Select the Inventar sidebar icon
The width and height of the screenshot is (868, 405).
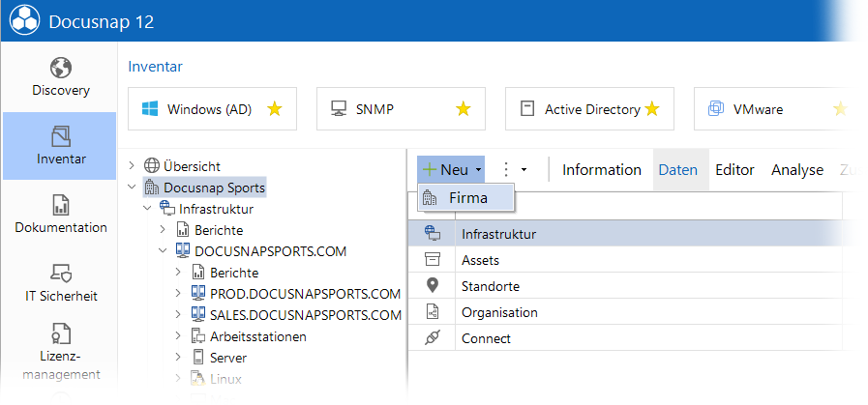(x=61, y=136)
